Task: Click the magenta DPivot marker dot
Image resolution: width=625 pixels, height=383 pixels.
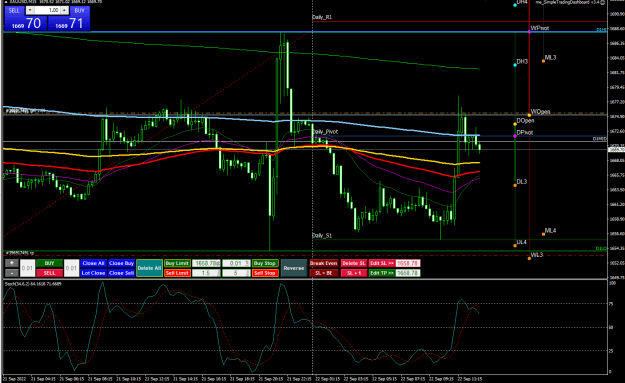Action: point(515,136)
